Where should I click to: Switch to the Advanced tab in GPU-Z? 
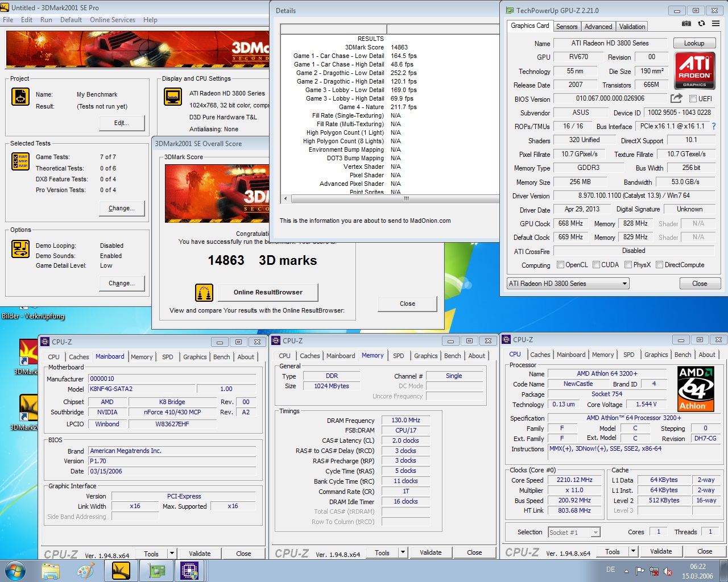click(x=598, y=27)
